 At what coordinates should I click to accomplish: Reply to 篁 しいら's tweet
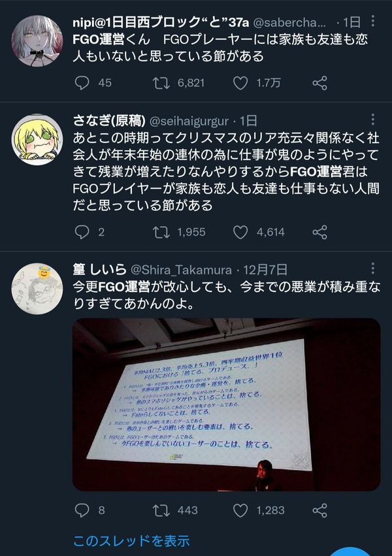(82, 510)
